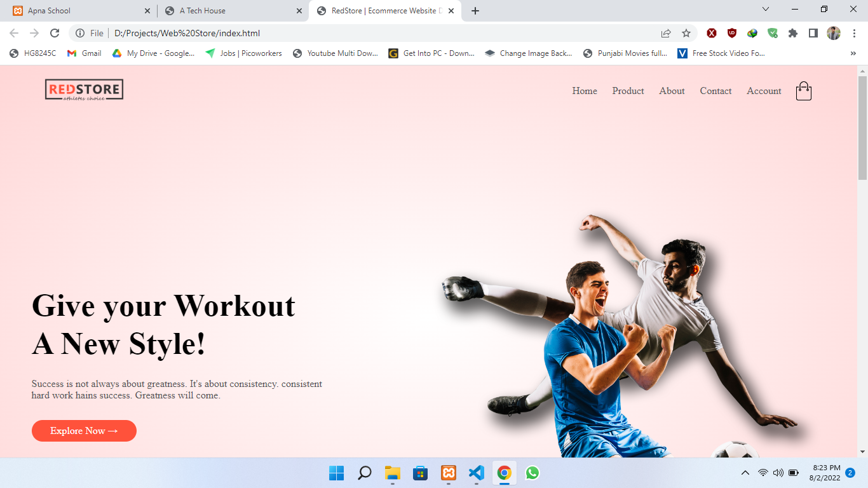Go back with the browser back arrow
The image size is (868, 488).
[x=14, y=33]
